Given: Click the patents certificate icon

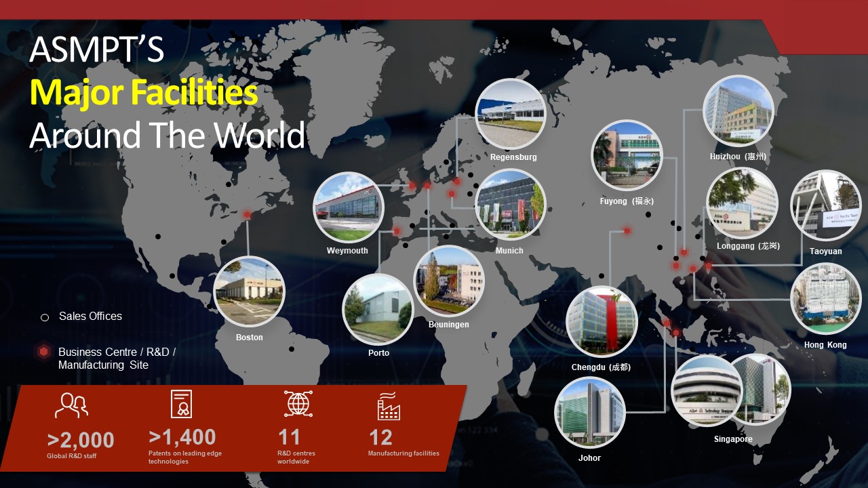Looking at the screenshot, I should [x=181, y=404].
